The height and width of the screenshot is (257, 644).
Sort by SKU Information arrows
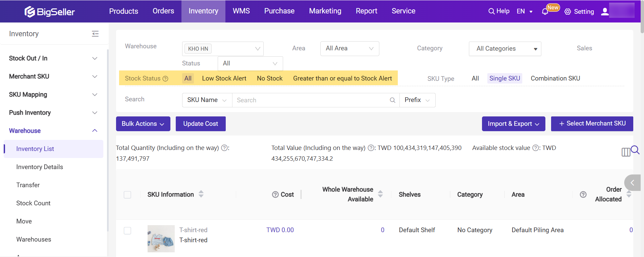(201, 194)
